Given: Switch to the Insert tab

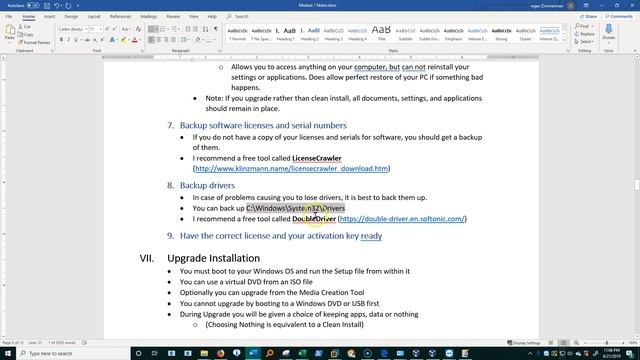Looking at the screenshot, I should [x=49, y=16].
